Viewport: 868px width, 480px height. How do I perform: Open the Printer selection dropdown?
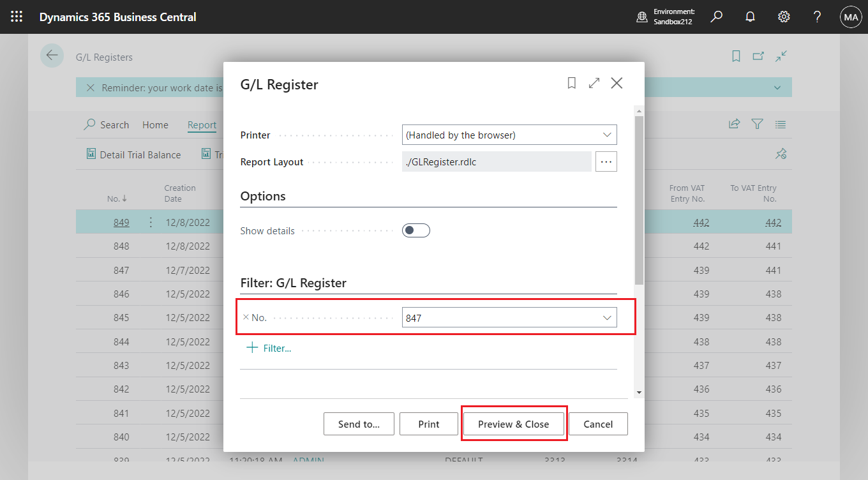pos(607,135)
